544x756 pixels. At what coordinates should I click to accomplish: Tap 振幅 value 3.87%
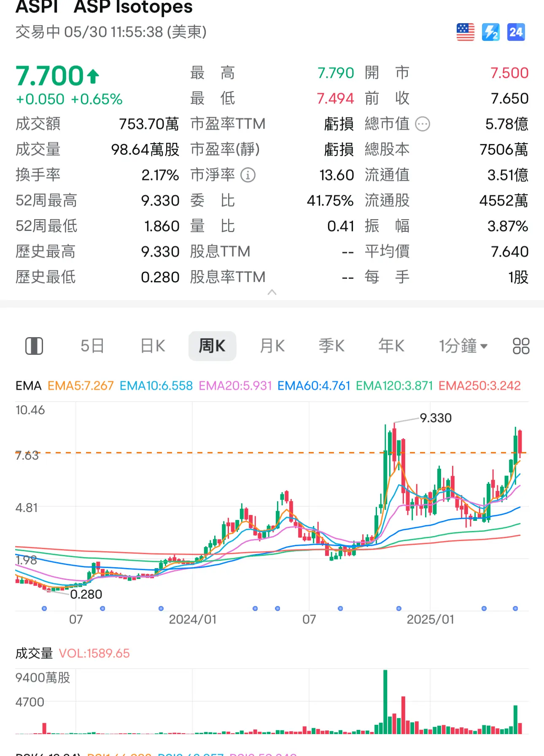(x=508, y=226)
